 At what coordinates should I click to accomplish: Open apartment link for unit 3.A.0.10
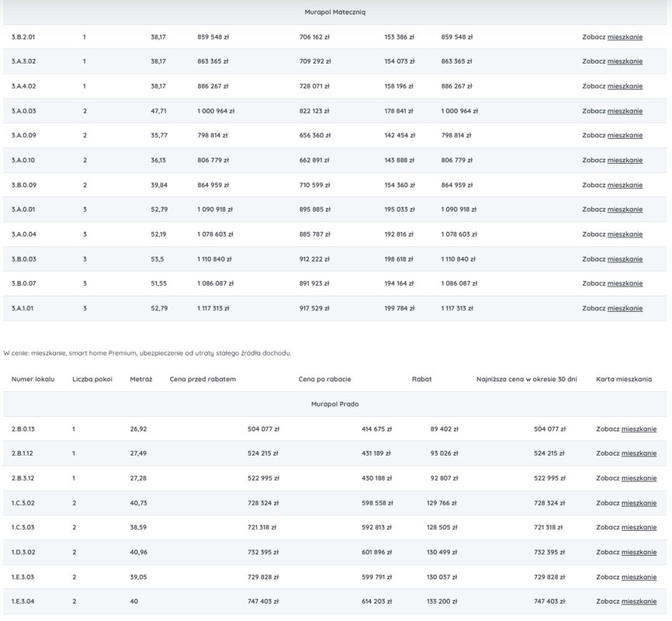tap(625, 161)
